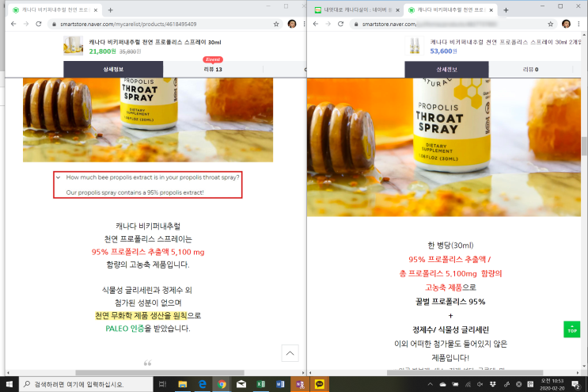Collapse the chevron beside the propolis extract question

tap(58, 177)
